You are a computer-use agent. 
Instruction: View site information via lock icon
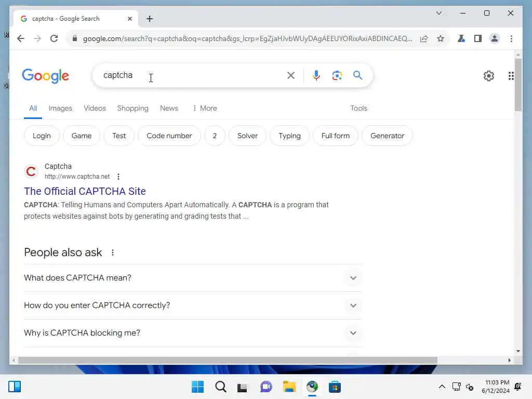tap(75, 38)
